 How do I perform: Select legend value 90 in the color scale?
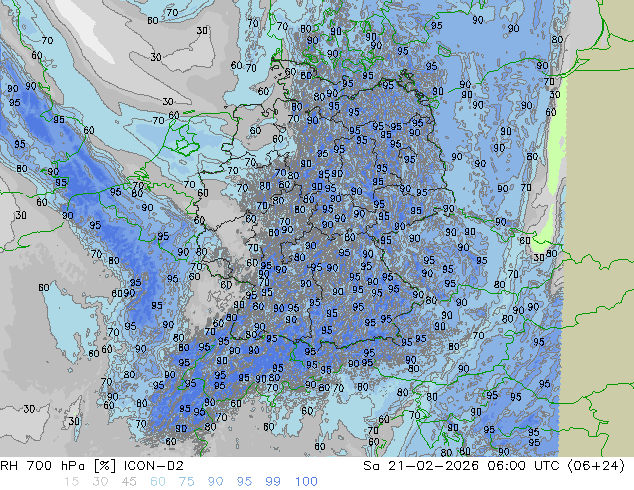click(x=215, y=482)
